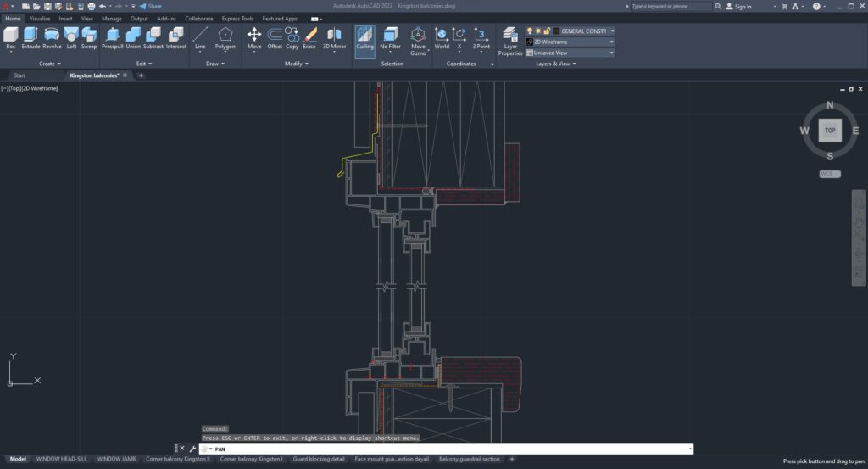Switch to the Visualize ribbon tab
This screenshot has width=868, height=469.
pyautogui.click(x=39, y=18)
